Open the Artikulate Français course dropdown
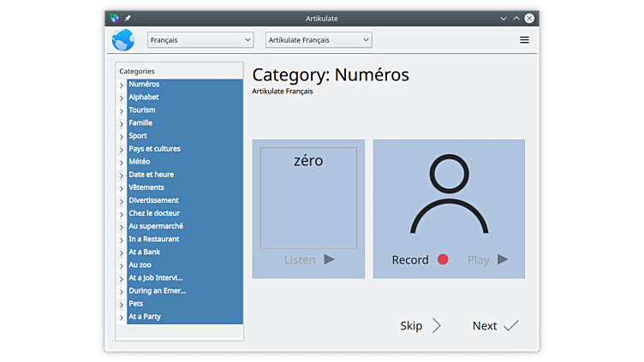This screenshot has width=644, height=362. pyautogui.click(x=318, y=40)
